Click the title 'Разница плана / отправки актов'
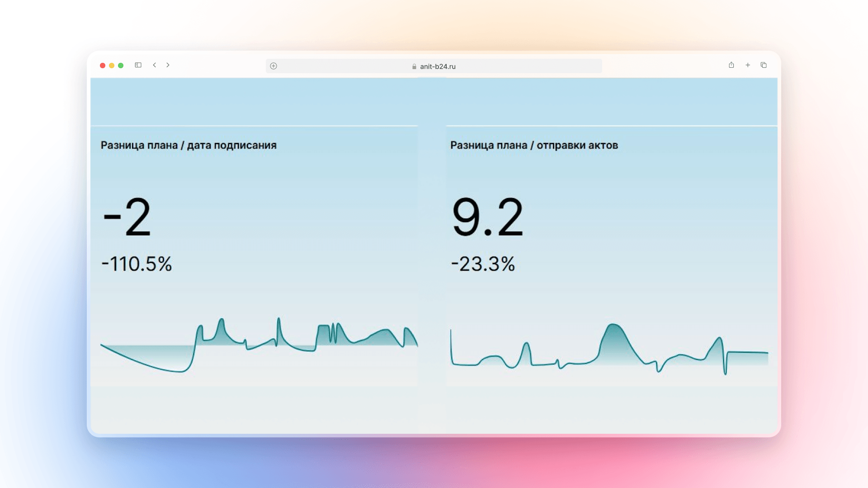Screen dimensions: 868x488 (534, 145)
